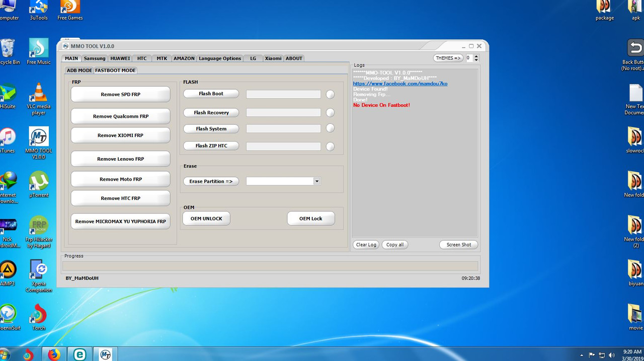Open the New Text Document file
Image resolution: width=644 pixels, height=361 pixels.
point(635,99)
